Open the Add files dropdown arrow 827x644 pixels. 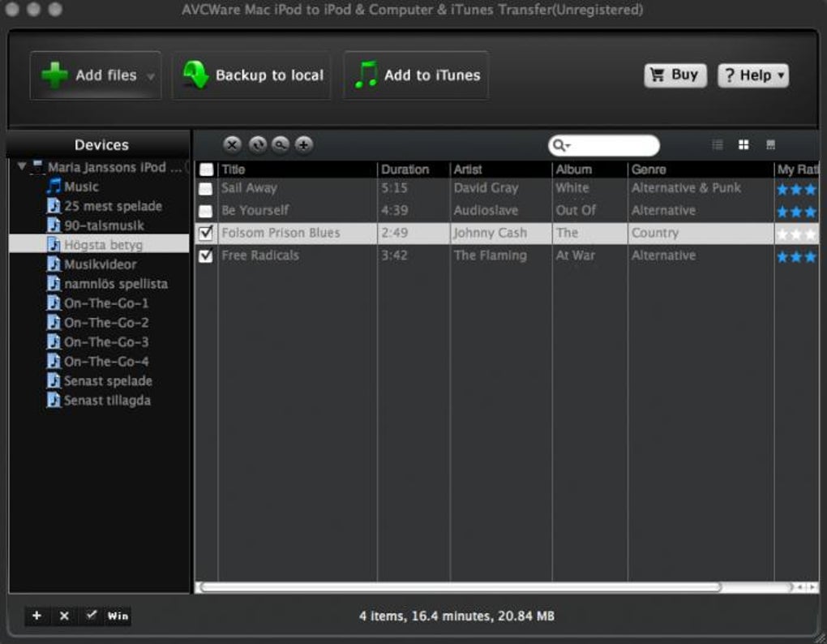pyautogui.click(x=150, y=76)
